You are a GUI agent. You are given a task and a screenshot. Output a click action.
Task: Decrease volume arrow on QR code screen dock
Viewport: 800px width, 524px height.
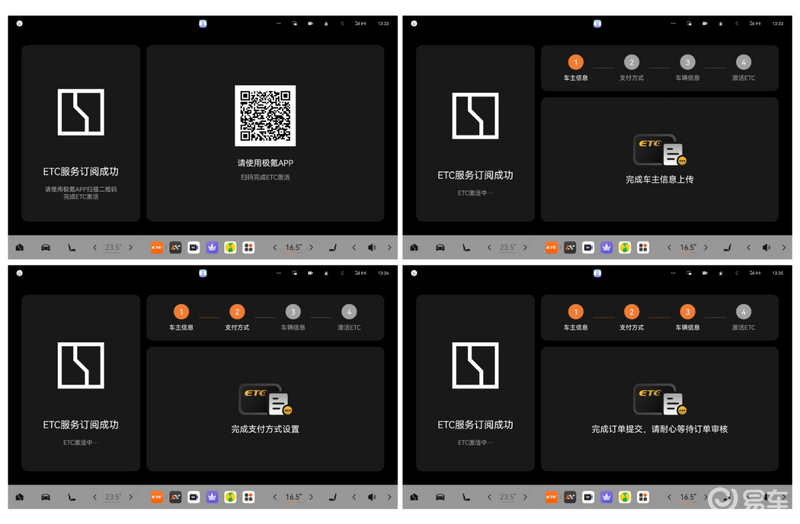[x=354, y=247]
